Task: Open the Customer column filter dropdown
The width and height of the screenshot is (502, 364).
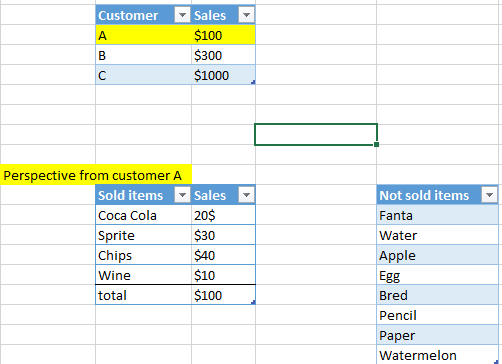Action: tap(182, 15)
